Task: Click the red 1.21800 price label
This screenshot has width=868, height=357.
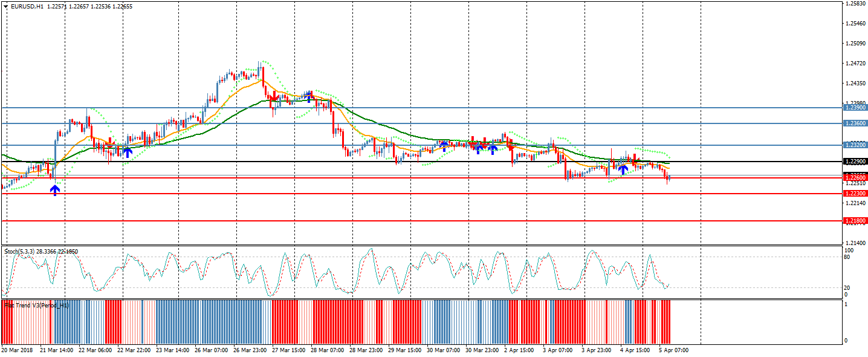Action: [x=855, y=221]
